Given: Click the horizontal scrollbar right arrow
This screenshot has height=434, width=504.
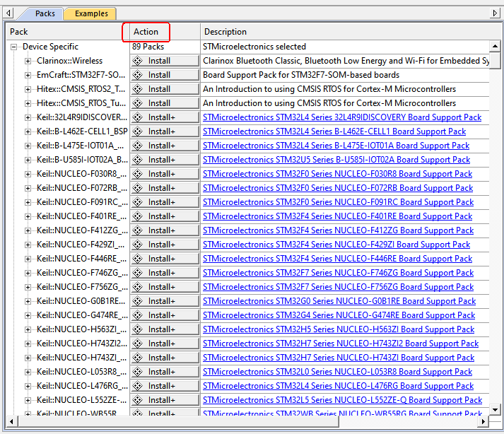Looking at the screenshot, I should pyautogui.click(x=483, y=421).
